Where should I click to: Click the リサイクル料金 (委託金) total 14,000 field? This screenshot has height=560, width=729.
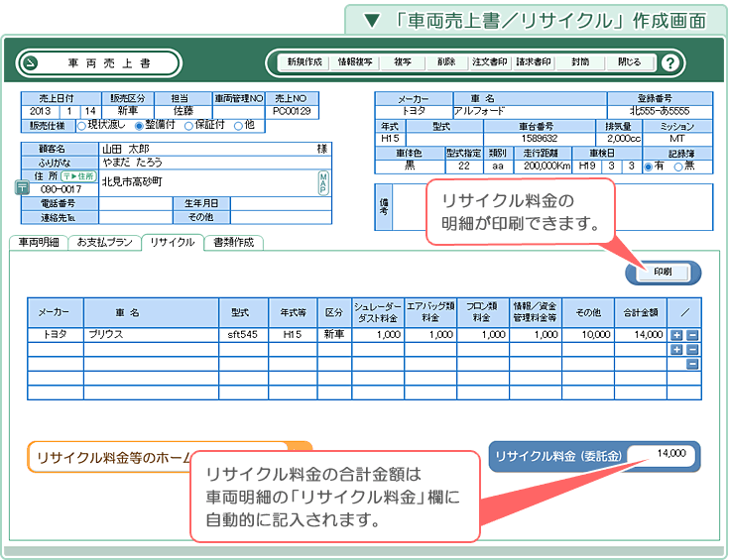[x=661, y=455]
